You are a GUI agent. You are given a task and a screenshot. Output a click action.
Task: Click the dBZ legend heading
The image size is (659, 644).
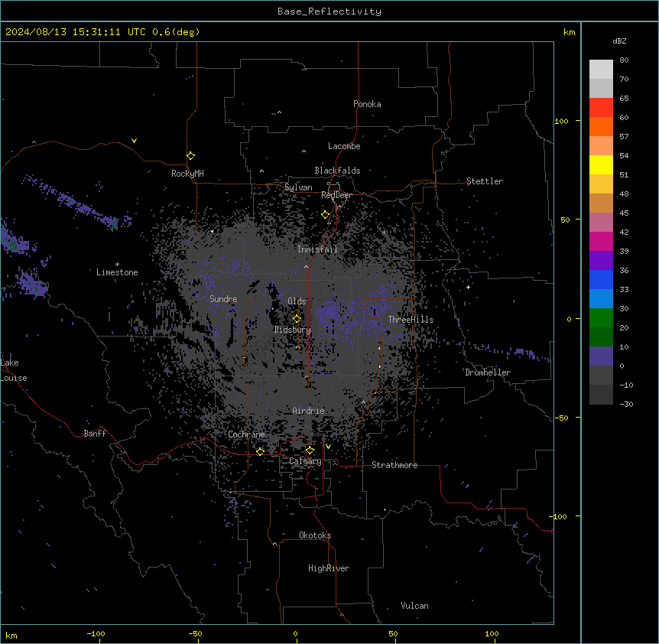pos(619,41)
